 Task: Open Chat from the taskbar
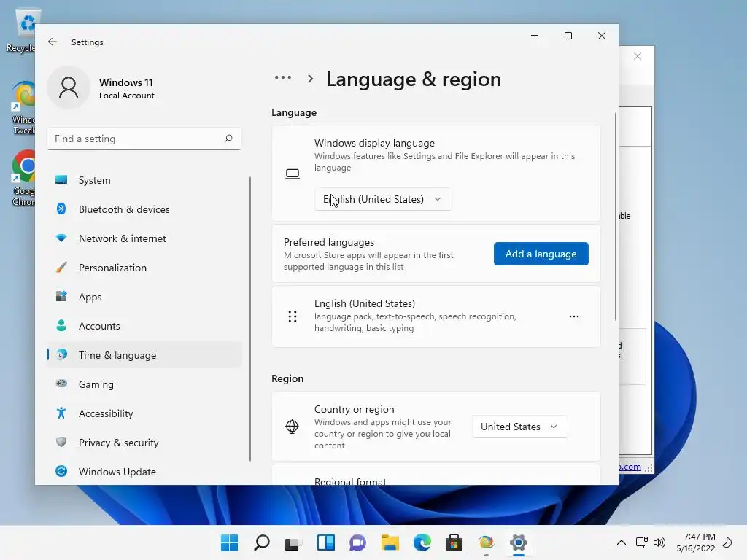pyautogui.click(x=357, y=542)
